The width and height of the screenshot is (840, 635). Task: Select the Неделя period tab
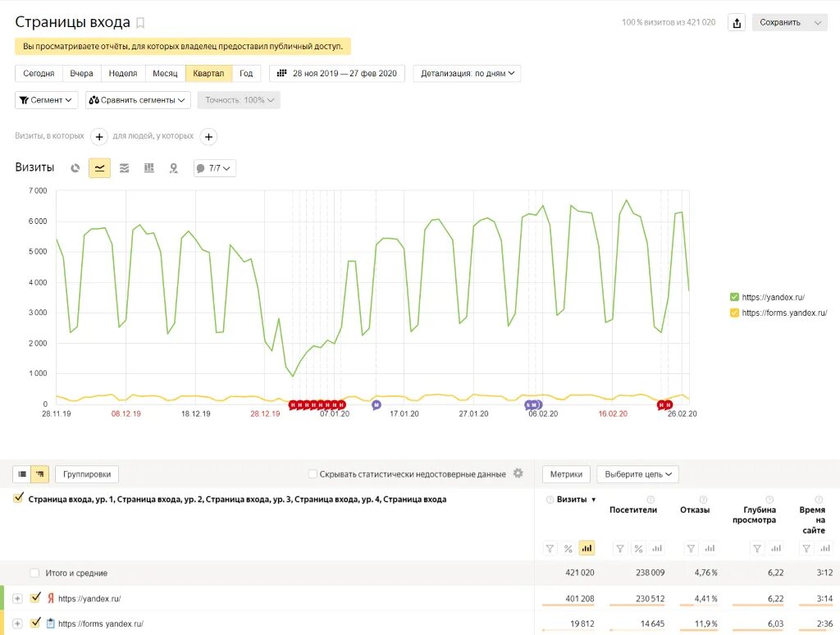click(123, 73)
